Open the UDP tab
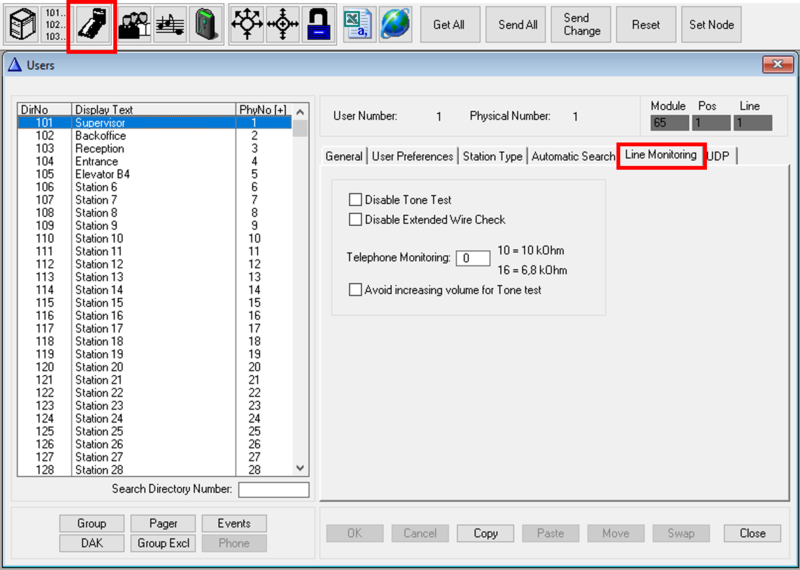 (718, 156)
